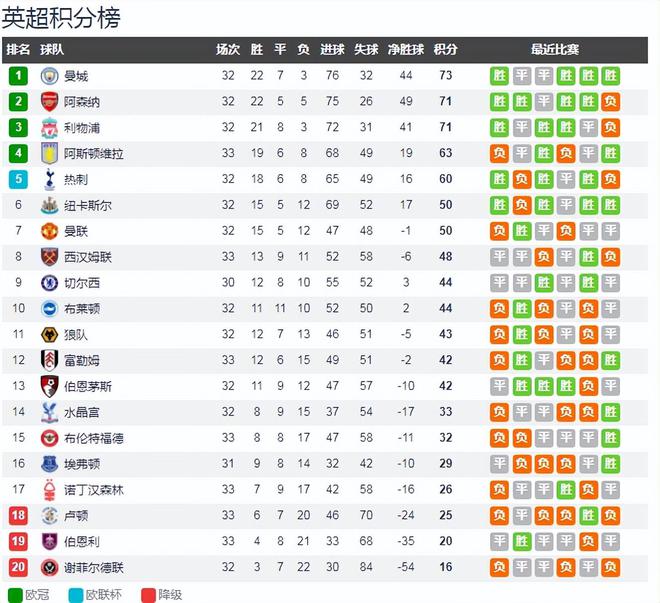Click the 积分 column header
The width and height of the screenshot is (660, 603).
[445, 50]
